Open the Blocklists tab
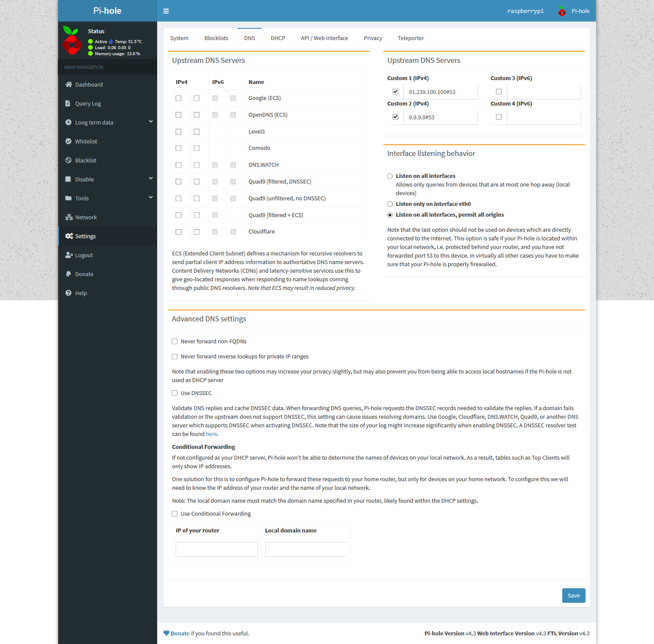 (x=216, y=38)
